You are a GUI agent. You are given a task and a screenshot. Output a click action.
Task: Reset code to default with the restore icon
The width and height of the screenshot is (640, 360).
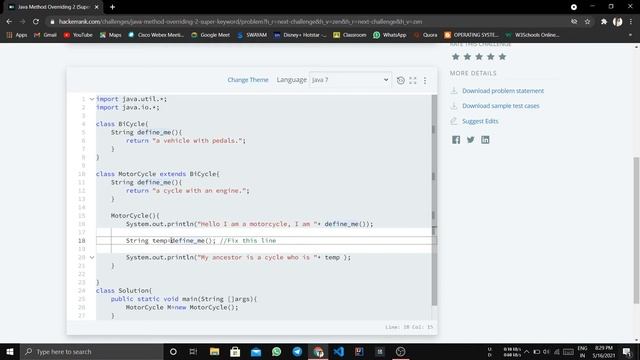[x=400, y=80]
